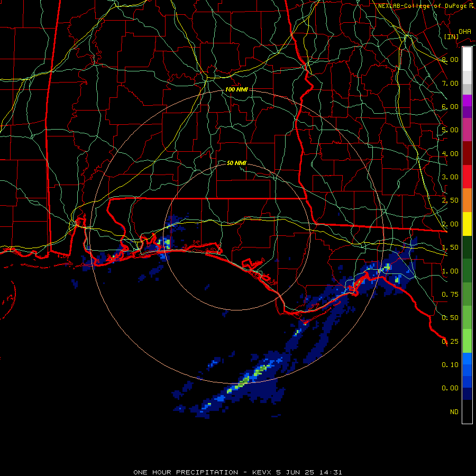Click the 0.10 legend value
Image resolution: width=476 pixels, height=476 pixels.
point(450,365)
